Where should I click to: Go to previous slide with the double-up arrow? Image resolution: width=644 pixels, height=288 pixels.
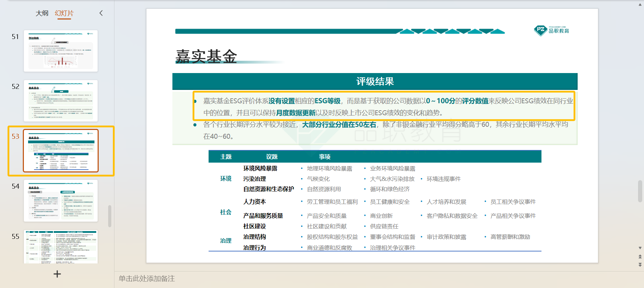click(x=640, y=257)
